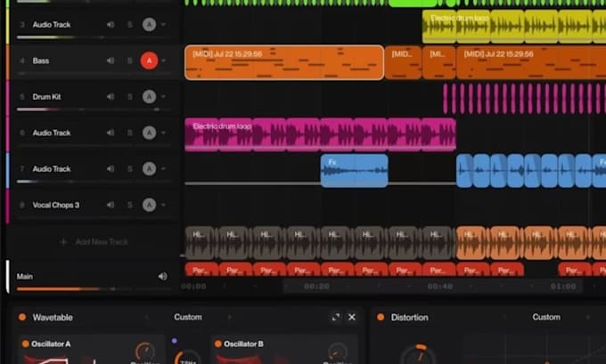606x364 pixels.
Task: Click the Oscillator B position knob
Action: (x=337, y=352)
